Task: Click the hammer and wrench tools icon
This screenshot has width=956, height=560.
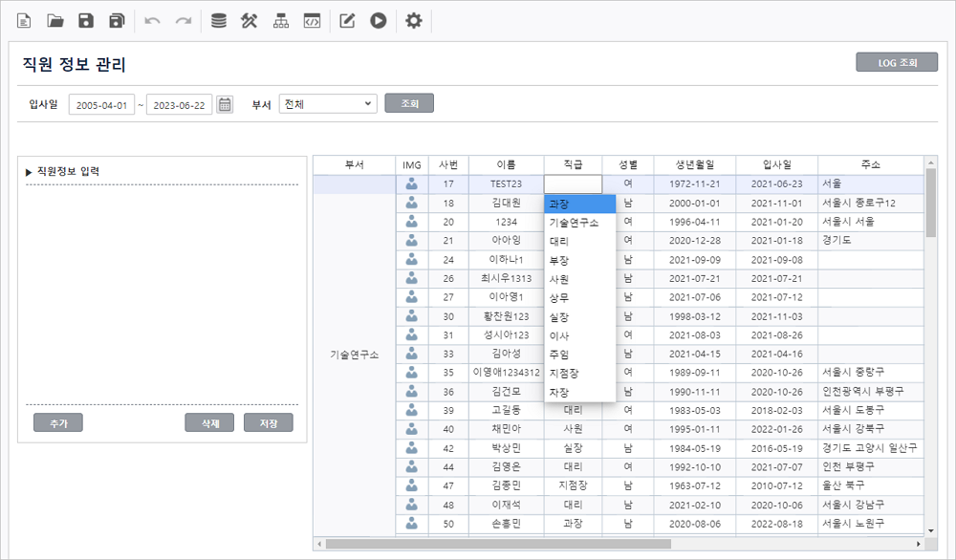Action: [x=250, y=21]
